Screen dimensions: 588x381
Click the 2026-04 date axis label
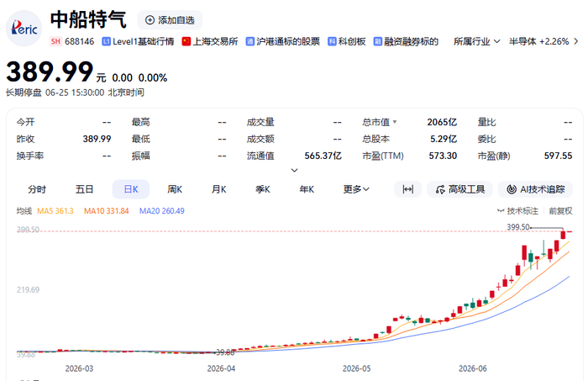click(221, 368)
